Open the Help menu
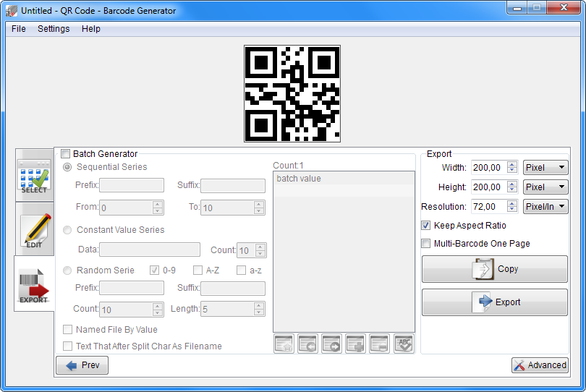Screen dimensions: 586x392 click(91, 29)
